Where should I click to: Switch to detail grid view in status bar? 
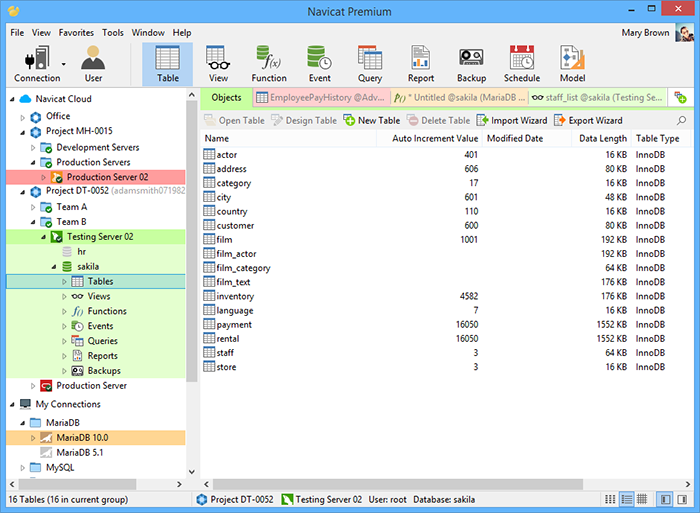[x=642, y=499]
